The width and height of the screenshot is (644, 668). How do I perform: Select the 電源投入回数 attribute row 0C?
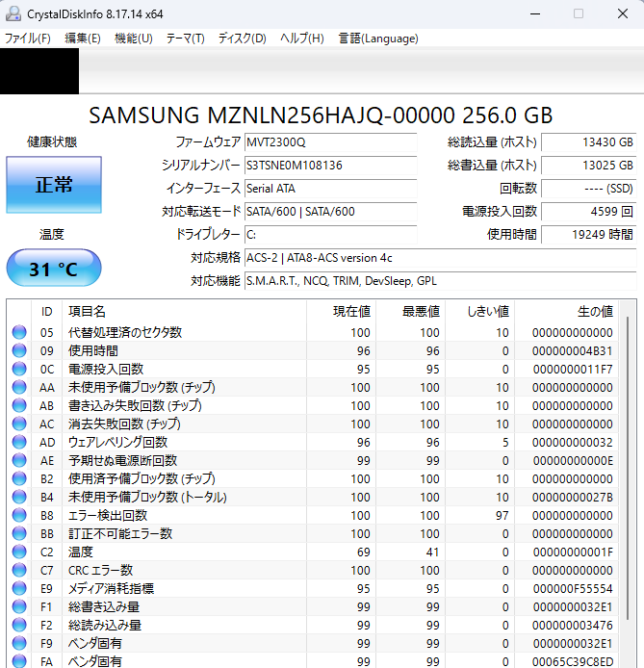(x=313, y=369)
